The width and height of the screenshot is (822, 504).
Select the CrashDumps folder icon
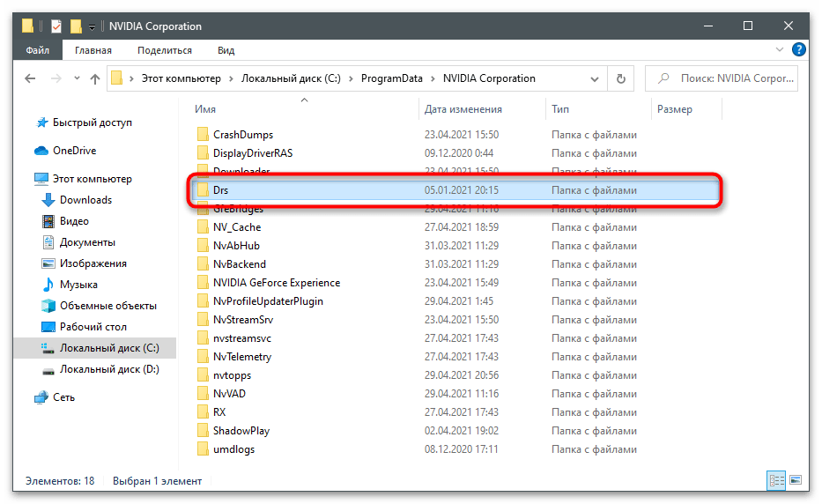point(203,134)
